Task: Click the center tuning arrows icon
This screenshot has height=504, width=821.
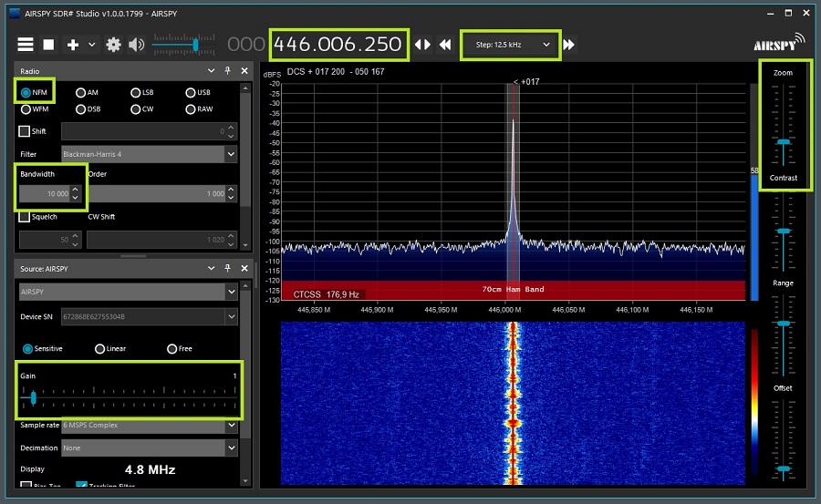Action: [422, 45]
